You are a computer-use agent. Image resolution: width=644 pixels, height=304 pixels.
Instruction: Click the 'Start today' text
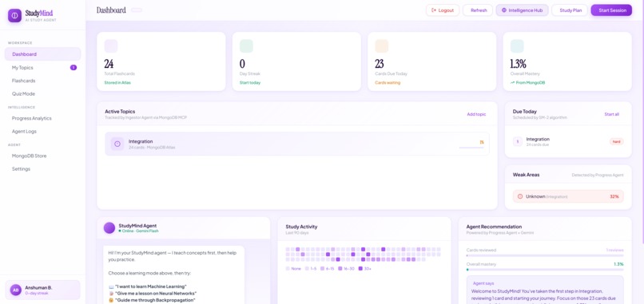pyautogui.click(x=250, y=82)
